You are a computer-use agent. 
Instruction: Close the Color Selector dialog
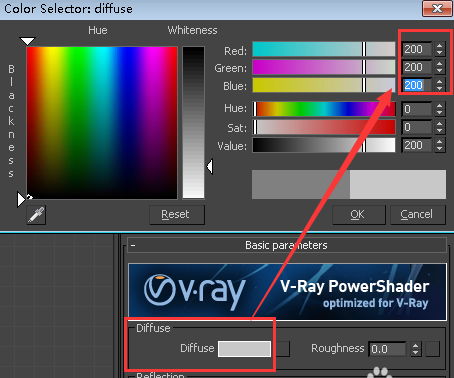437,8
